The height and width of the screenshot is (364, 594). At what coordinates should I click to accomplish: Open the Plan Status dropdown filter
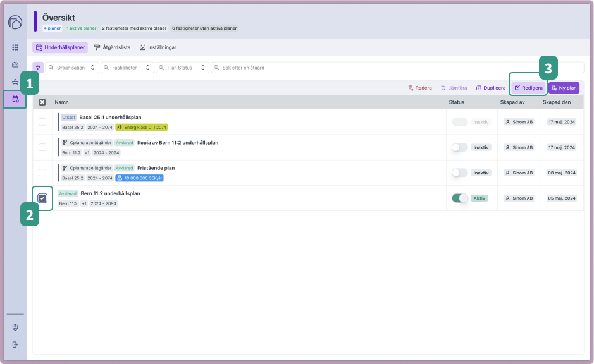[x=182, y=68]
